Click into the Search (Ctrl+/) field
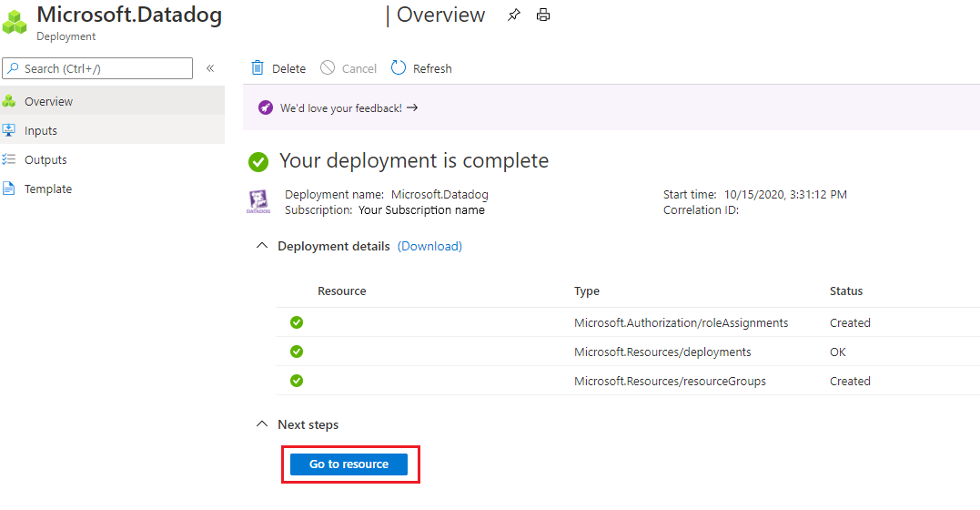Image resolution: width=980 pixels, height=510 pixels. click(97, 68)
